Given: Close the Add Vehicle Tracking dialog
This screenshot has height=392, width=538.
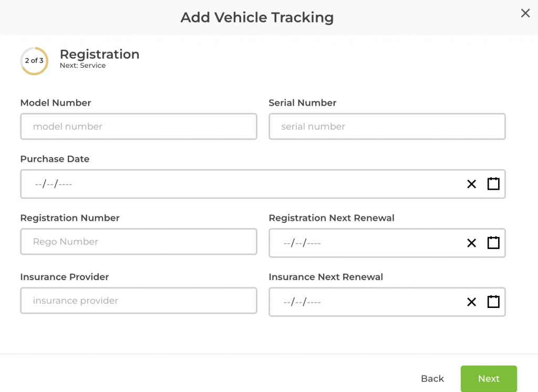Looking at the screenshot, I should (x=525, y=14).
